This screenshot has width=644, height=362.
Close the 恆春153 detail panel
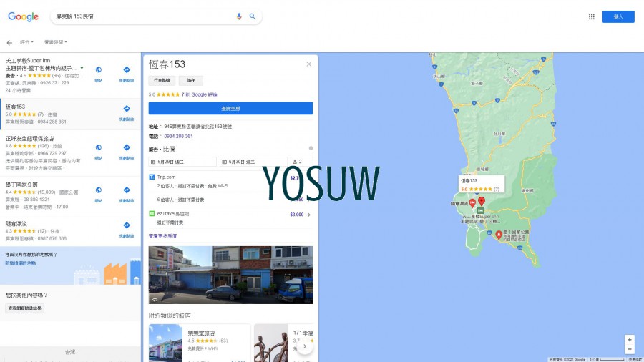click(x=309, y=64)
